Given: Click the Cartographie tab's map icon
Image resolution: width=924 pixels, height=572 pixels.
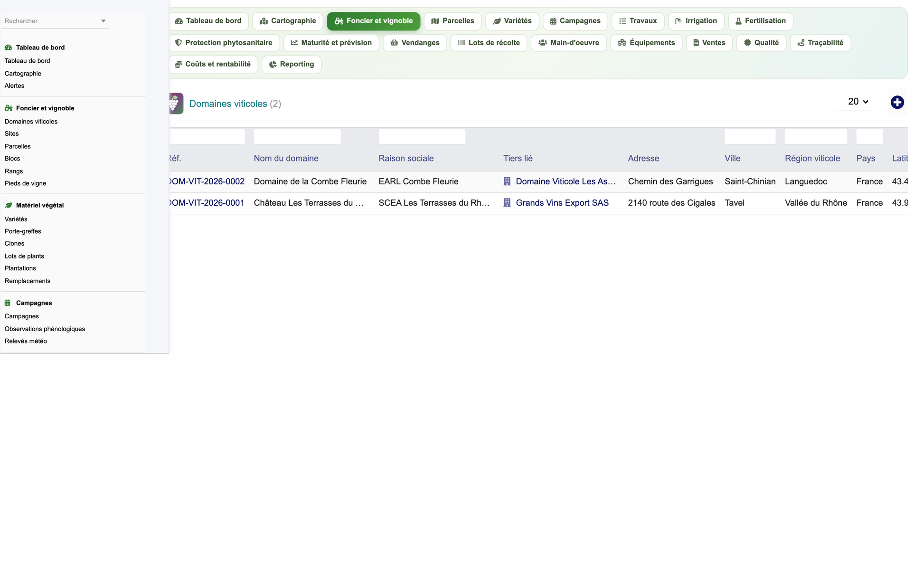Looking at the screenshot, I should (264, 21).
